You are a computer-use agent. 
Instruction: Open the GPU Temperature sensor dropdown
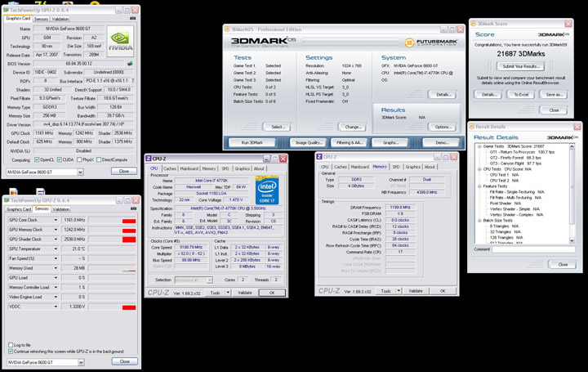(x=56, y=249)
